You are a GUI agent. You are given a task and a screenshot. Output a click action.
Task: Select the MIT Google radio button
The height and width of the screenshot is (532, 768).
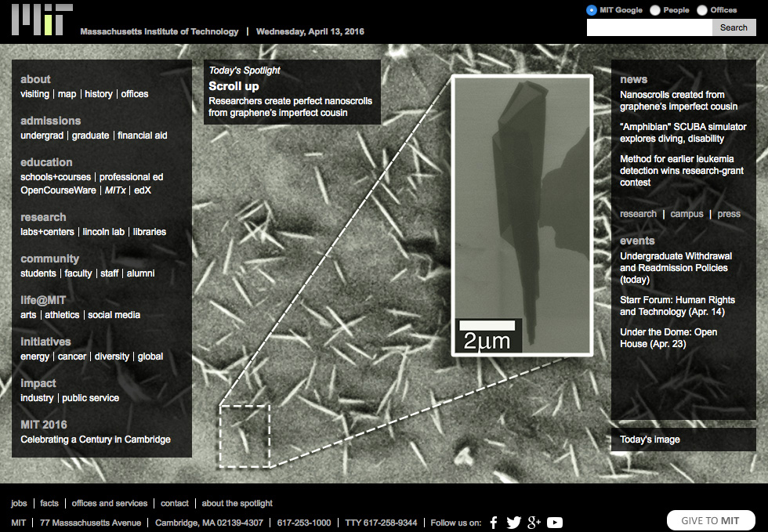(591, 10)
